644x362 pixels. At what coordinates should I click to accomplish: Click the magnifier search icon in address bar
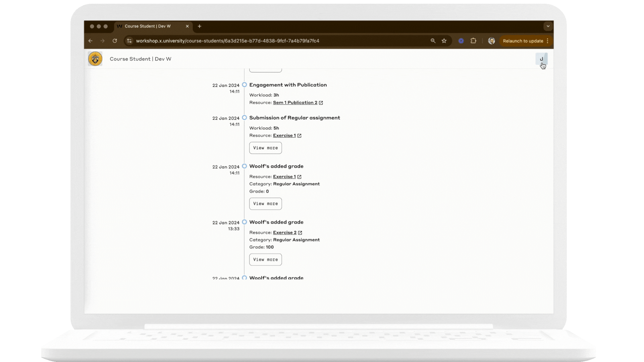click(x=433, y=41)
